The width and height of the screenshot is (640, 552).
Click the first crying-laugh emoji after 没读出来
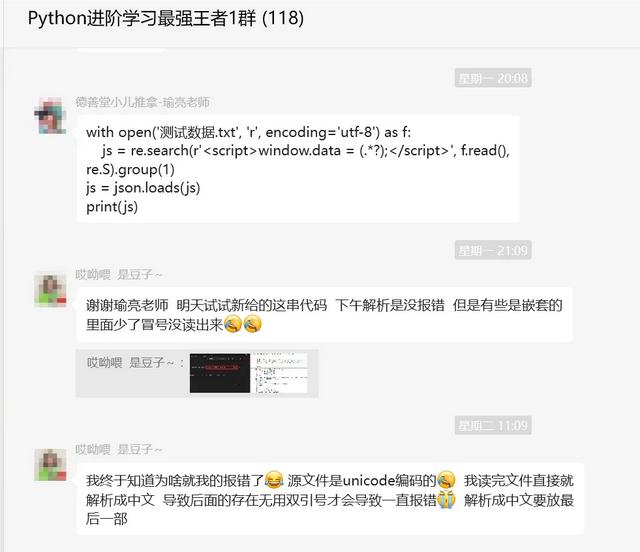[233, 324]
